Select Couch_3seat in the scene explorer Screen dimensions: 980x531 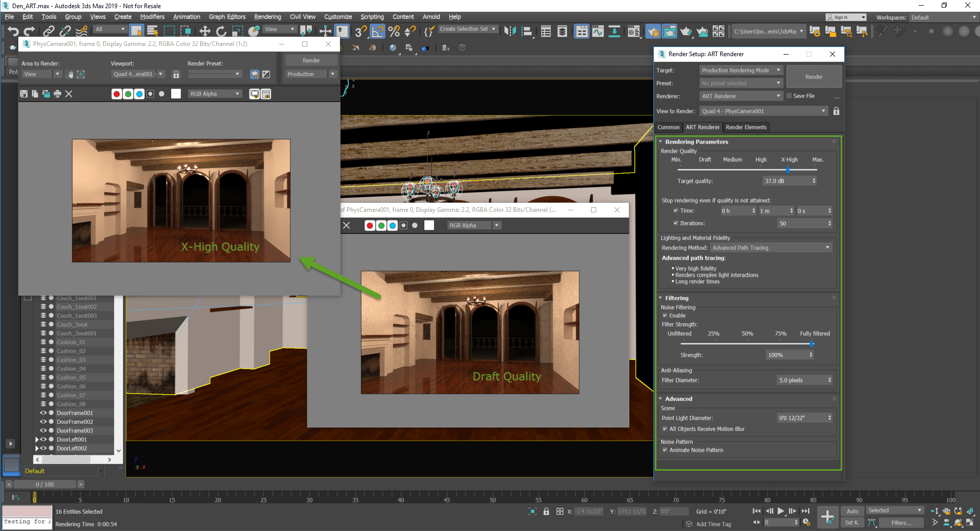71,324
